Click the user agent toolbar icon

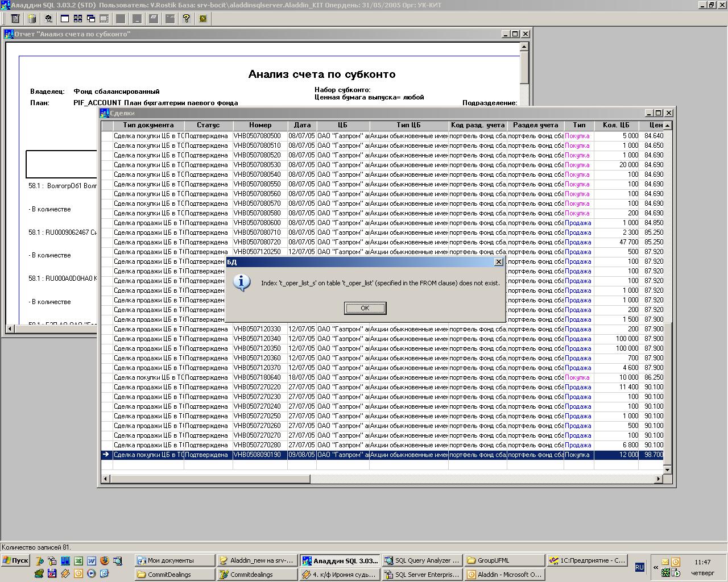point(48,19)
